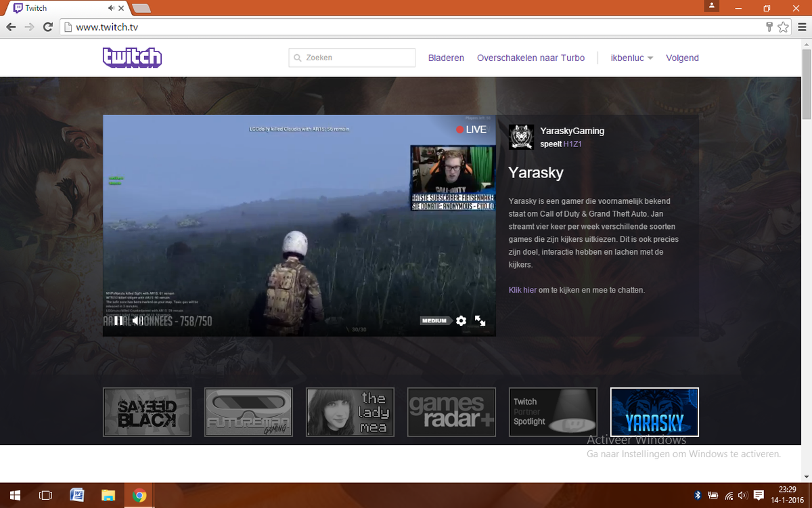Pause the stream with the pause button

click(x=118, y=321)
